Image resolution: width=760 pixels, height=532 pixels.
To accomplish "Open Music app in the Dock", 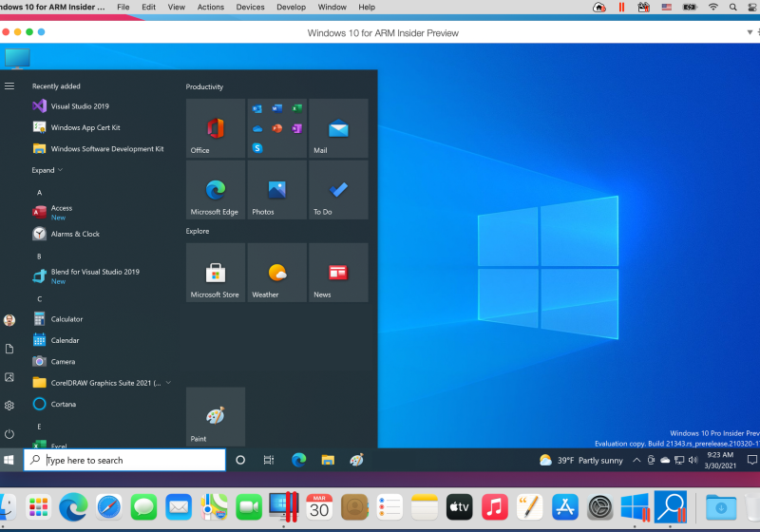I will click(494, 507).
